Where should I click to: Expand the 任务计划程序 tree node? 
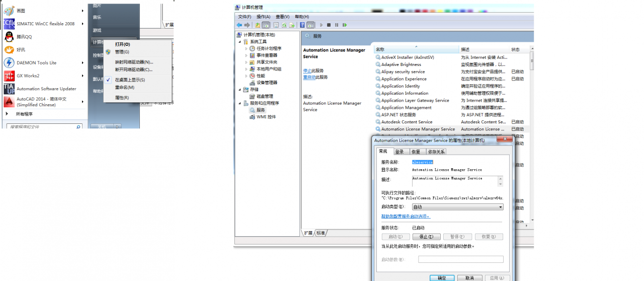[247, 48]
